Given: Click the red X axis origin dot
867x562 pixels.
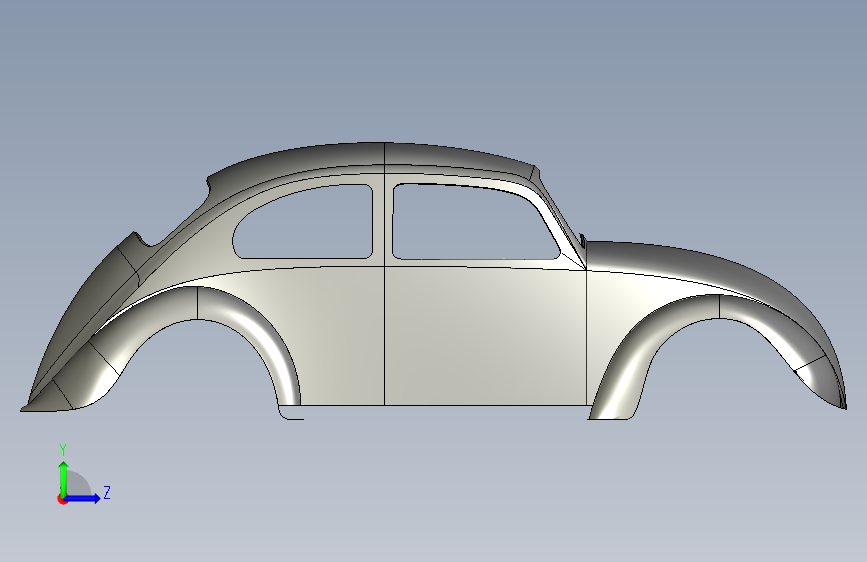Looking at the screenshot, I should click(x=62, y=499).
